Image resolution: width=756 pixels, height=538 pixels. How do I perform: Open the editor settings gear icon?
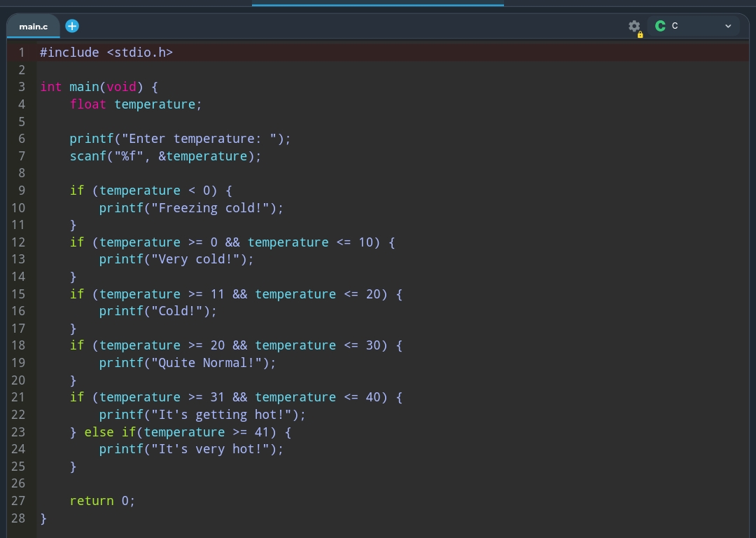[x=634, y=26]
